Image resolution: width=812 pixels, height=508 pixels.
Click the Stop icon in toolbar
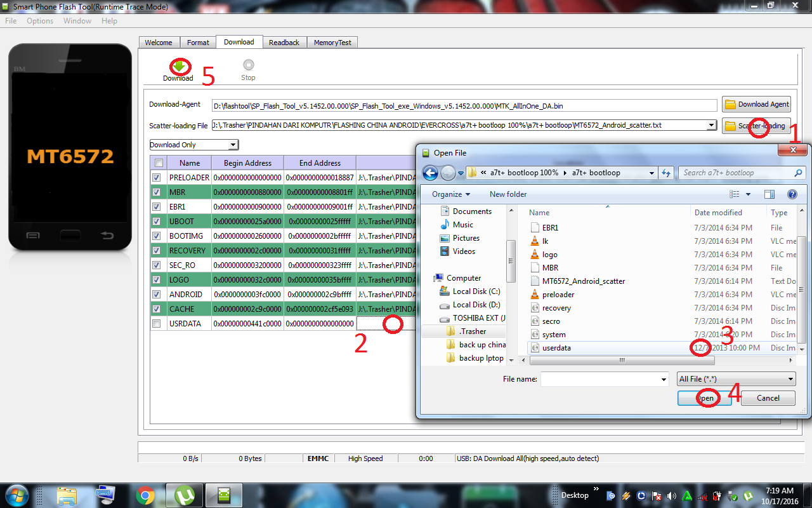tap(248, 65)
